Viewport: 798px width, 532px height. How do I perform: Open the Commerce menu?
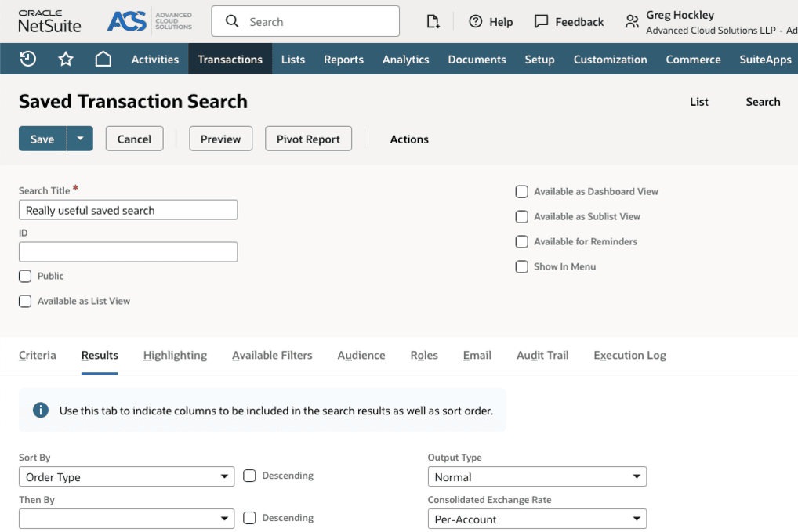[x=693, y=59]
